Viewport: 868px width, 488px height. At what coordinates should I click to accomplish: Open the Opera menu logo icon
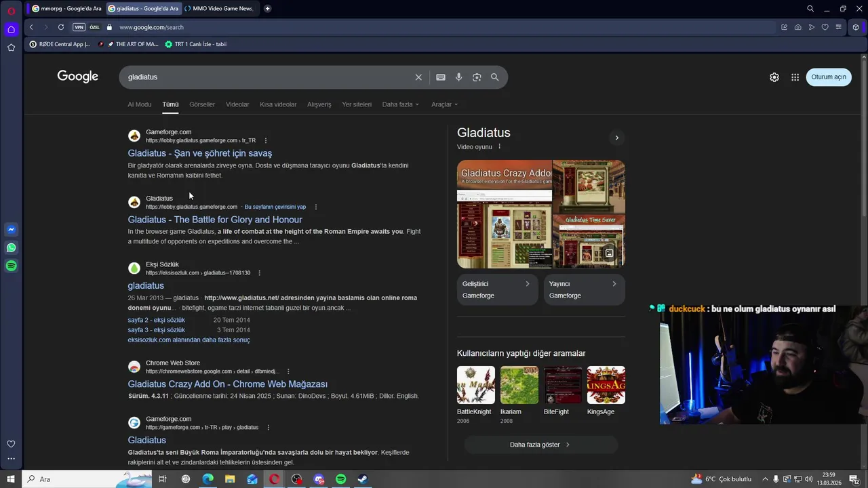(x=11, y=11)
